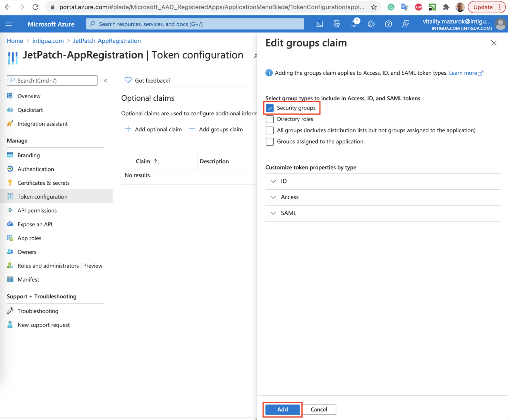Enable the Directory roles checkbox

tap(270, 119)
